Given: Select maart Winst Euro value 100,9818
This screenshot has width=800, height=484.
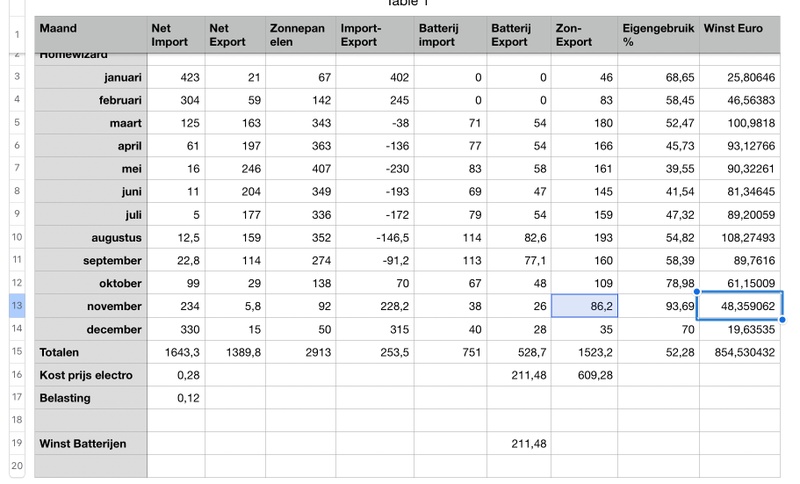Looking at the screenshot, I should click(740, 123).
